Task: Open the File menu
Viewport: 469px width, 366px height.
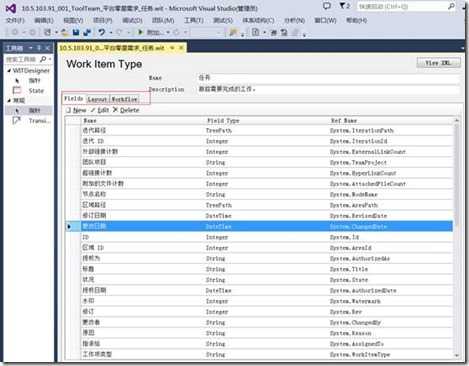Action: 15,20
